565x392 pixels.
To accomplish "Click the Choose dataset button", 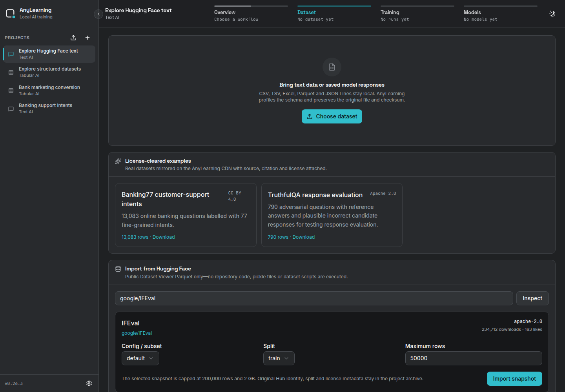I will point(332,116).
